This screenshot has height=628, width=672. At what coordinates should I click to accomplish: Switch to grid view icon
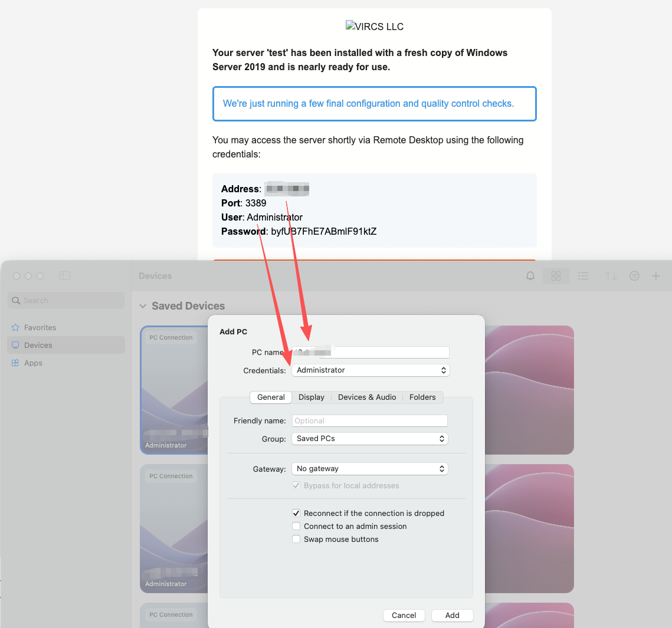pyautogui.click(x=556, y=276)
